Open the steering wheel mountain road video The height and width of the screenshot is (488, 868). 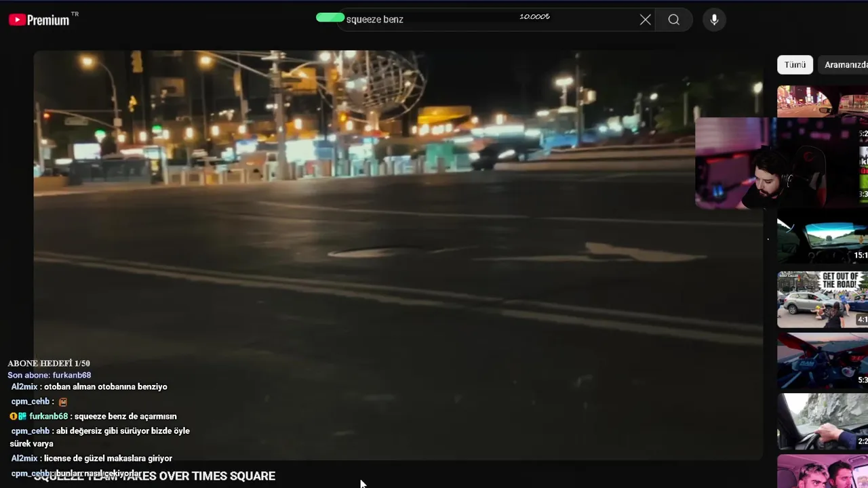click(823, 422)
